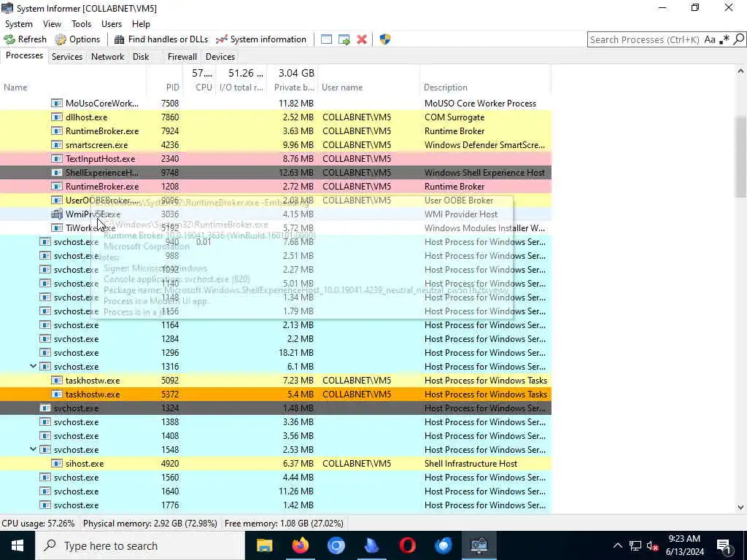Click the vertical scrollbar thumb

(x=740, y=157)
